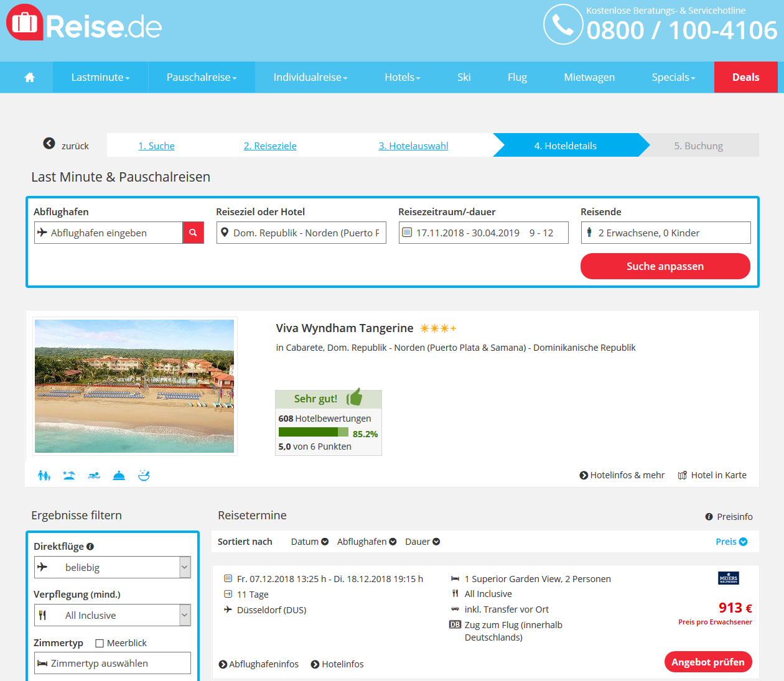Screen dimensions: 784x681
Task: Open the Pauschalreise dropdown menu
Action: (x=202, y=77)
